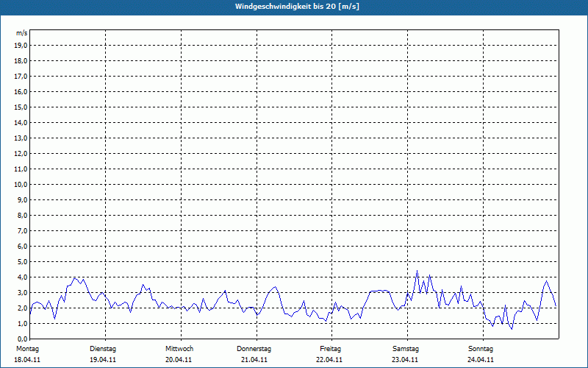This screenshot has height=368, width=588.
Task: Click the 'Dienstag' day label
Action: tap(103, 349)
